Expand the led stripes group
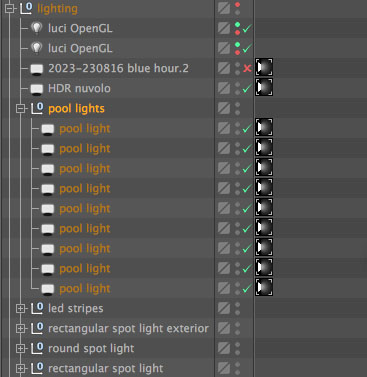Viewport: 367px width, 377px height. point(21,309)
